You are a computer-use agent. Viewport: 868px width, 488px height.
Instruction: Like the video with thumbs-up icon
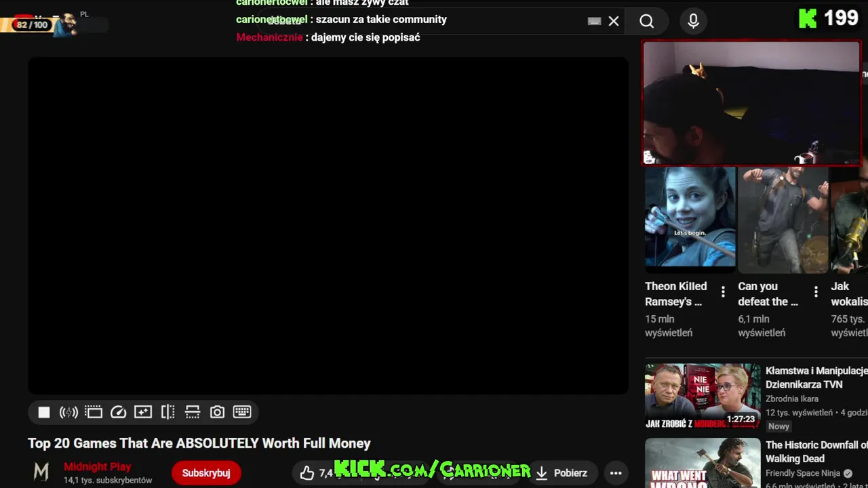click(307, 473)
